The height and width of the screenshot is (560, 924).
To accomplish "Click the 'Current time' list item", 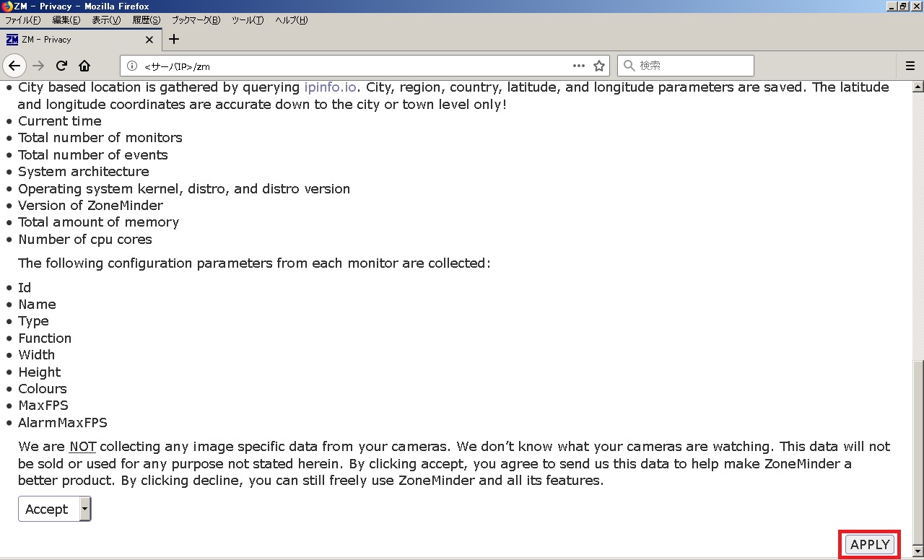I will click(x=60, y=121).
